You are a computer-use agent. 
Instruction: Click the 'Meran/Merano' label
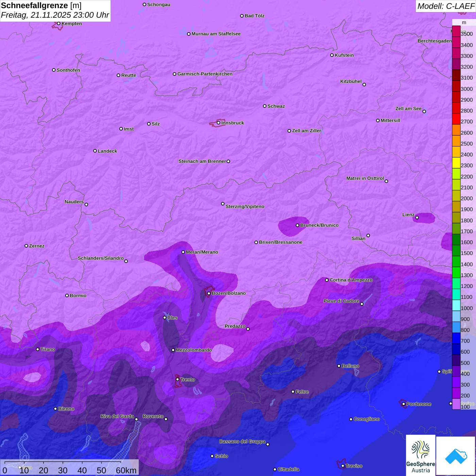(x=202, y=252)
